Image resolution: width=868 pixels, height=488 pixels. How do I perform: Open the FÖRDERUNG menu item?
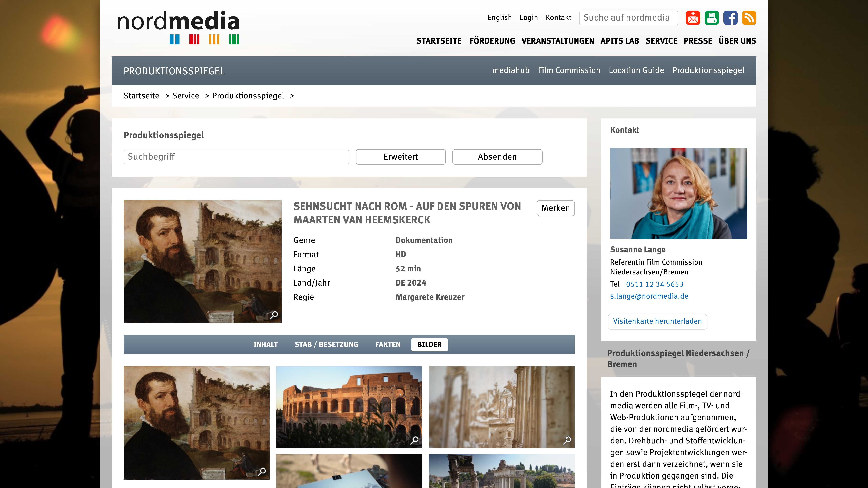pos(492,41)
